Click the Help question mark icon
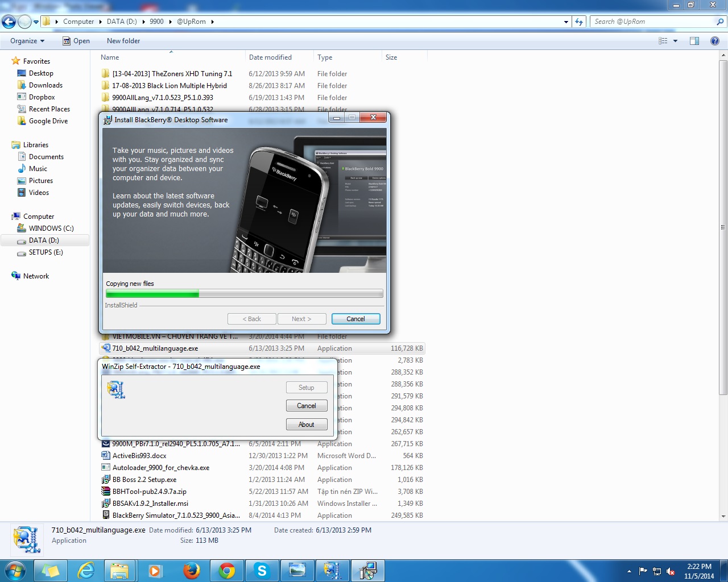The image size is (728, 582). [715, 41]
